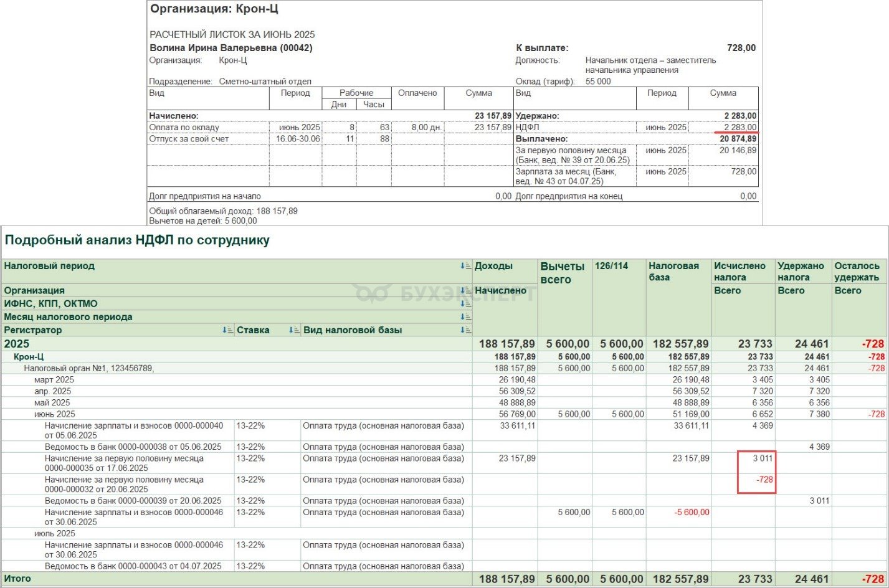Click sort icon in Месяц налогового периода header
The width and height of the screenshot is (889, 588).
click(x=465, y=317)
